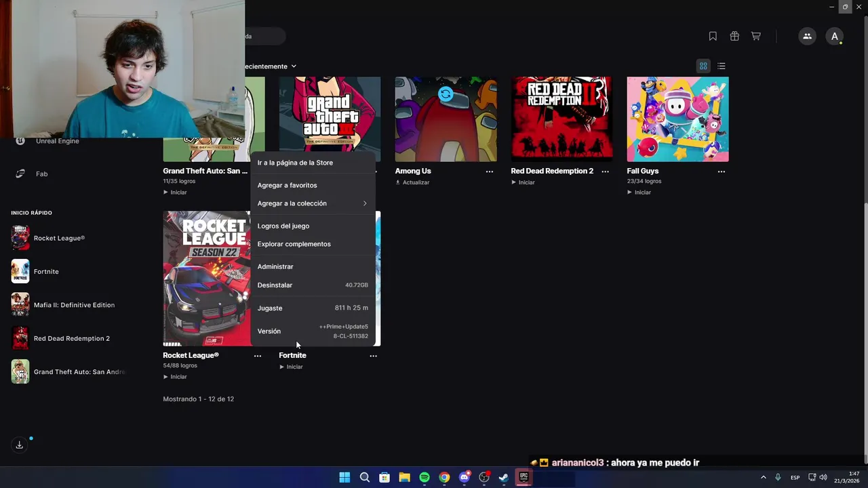
Task: Open OBS Studio in taskbar
Action: tap(484, 477)
